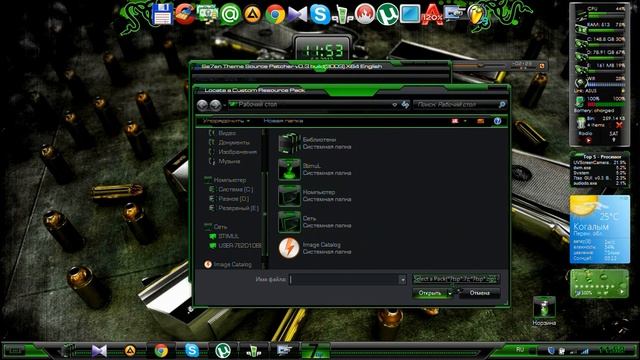Screen dimensions: 640x360
Task: Open the green @ mail agent icon
Action: tap(230, 15)
